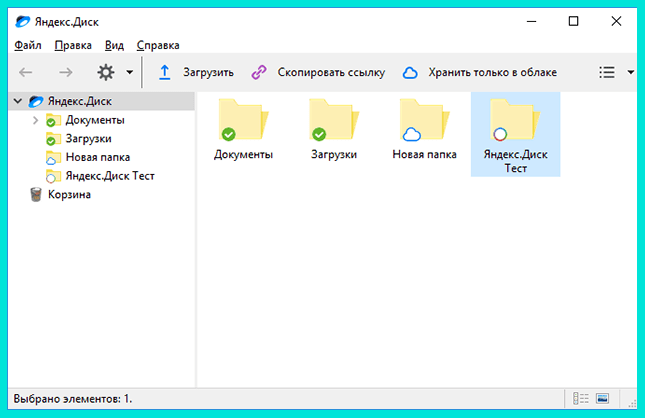Open the dropdown arrow beside the gear
The image size is (645, 418).
[130, 72]
